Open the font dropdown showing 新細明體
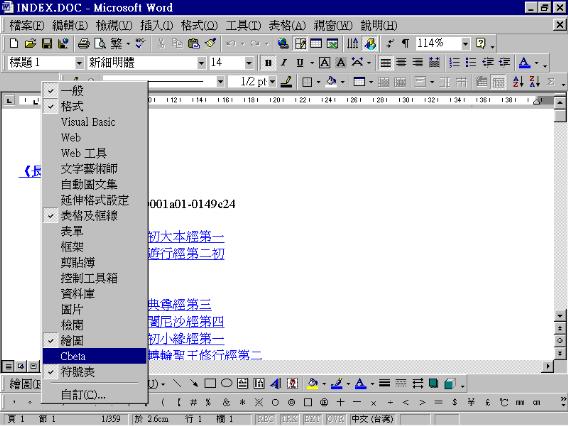The image size is (568, 426). pyautogui.click(x=201, y=63)
